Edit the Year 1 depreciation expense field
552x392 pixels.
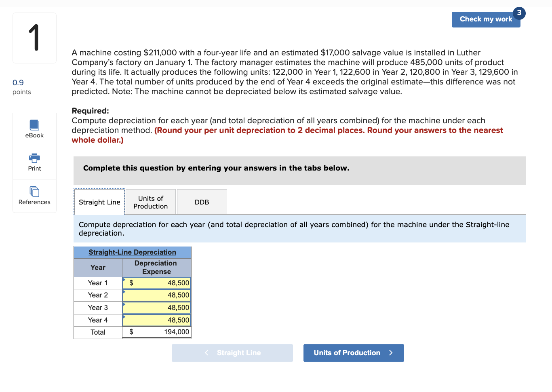pos(156,283)
